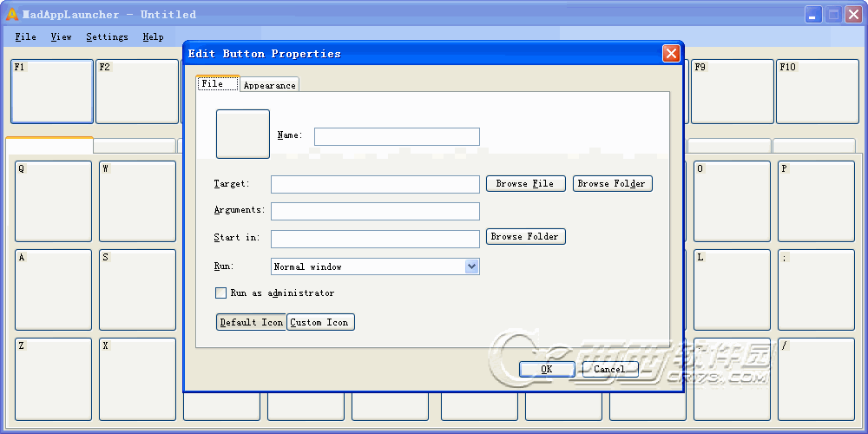Select the F1 launcher button
Image resolution: width=868 pixels, height=434 pixels.
click(52, 91)
